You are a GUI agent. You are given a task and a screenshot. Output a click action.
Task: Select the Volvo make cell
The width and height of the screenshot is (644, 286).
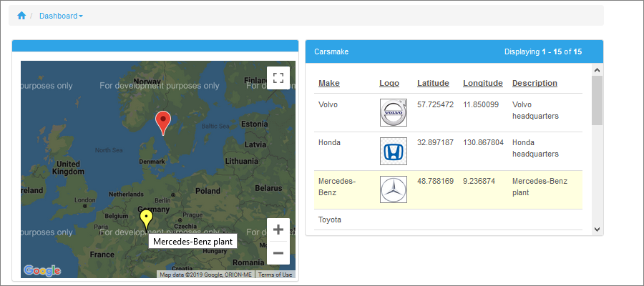click(x=328, y=104)
